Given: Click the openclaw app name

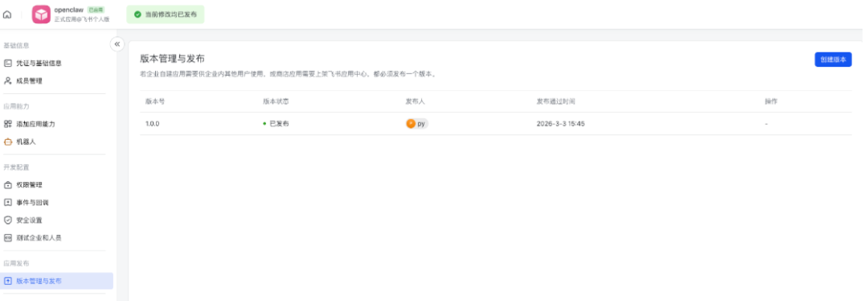Looking at the screenshot, I should click(x=68, y=10).
